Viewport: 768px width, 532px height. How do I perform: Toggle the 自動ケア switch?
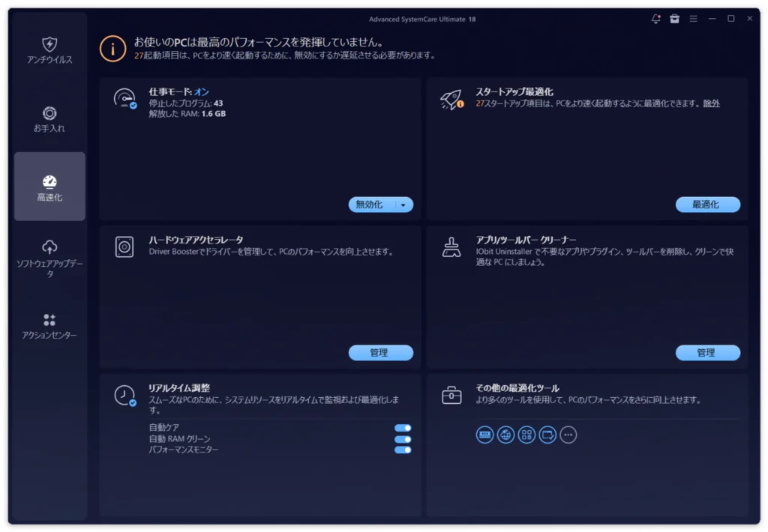coord(403,428)
